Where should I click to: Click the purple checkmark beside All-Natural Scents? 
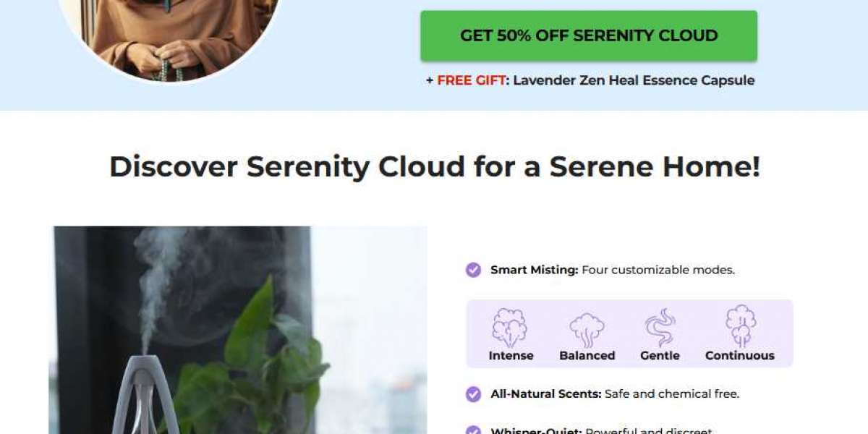(473, 394)
